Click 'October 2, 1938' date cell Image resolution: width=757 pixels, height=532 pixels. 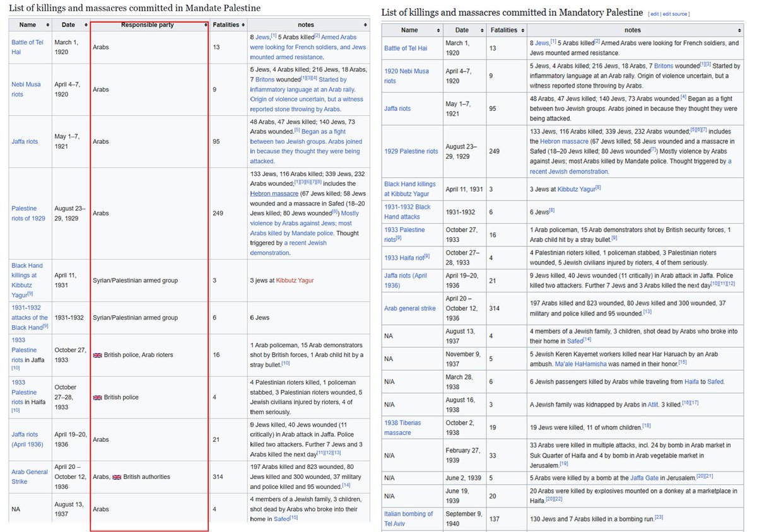[465, 427]
